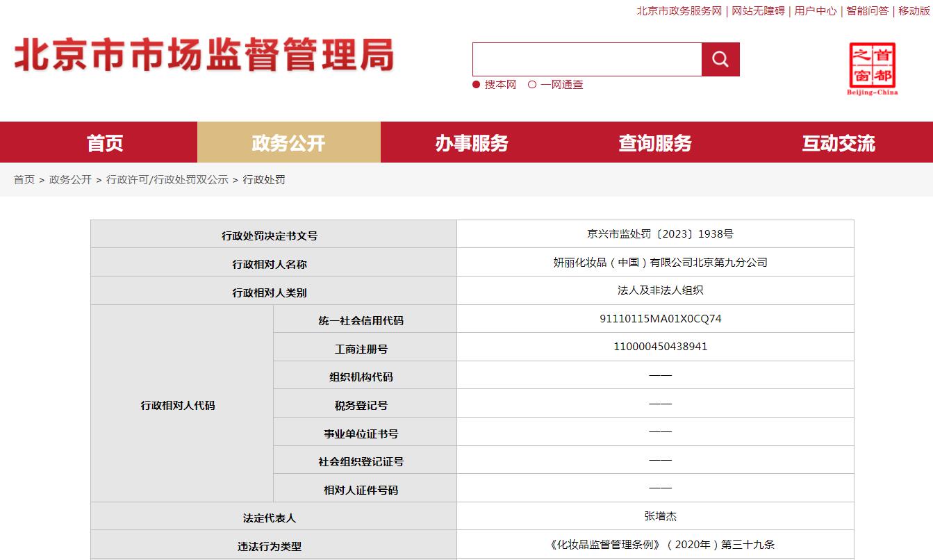
Task: Select the value 法人及非法人组织
Action: (660, 290)
